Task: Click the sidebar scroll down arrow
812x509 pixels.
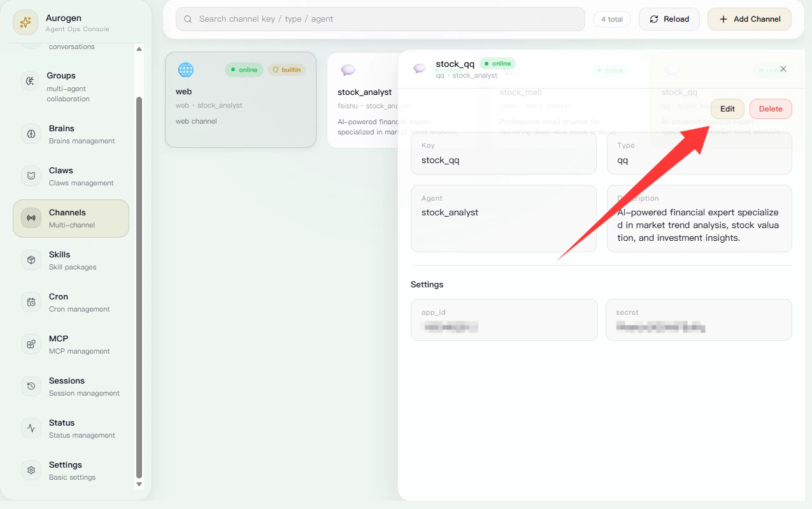Action: [x=139, y=484]
